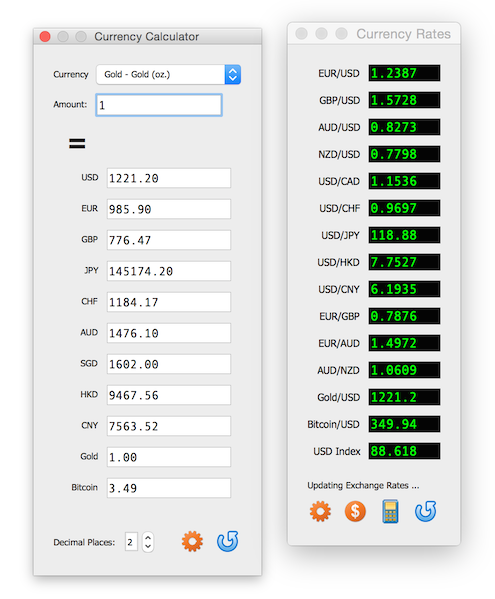Click the orange dollar coin icon
This screenshot has width=495, height=599.
point(355,511)
